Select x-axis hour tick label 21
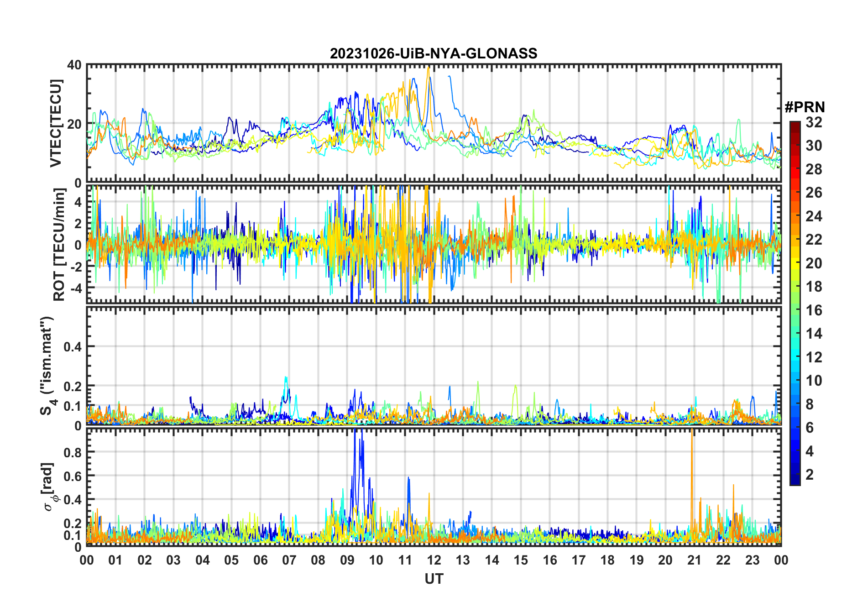The width and height of the screenshot is (868, 607). point(694,560)
